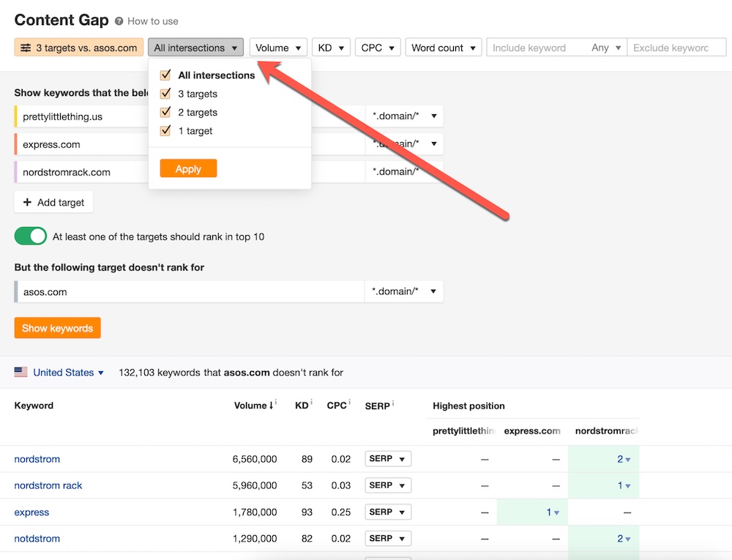Expand the Word count filter
The width and height of the screenshot is (732, 560).
(x=444, y=48)
